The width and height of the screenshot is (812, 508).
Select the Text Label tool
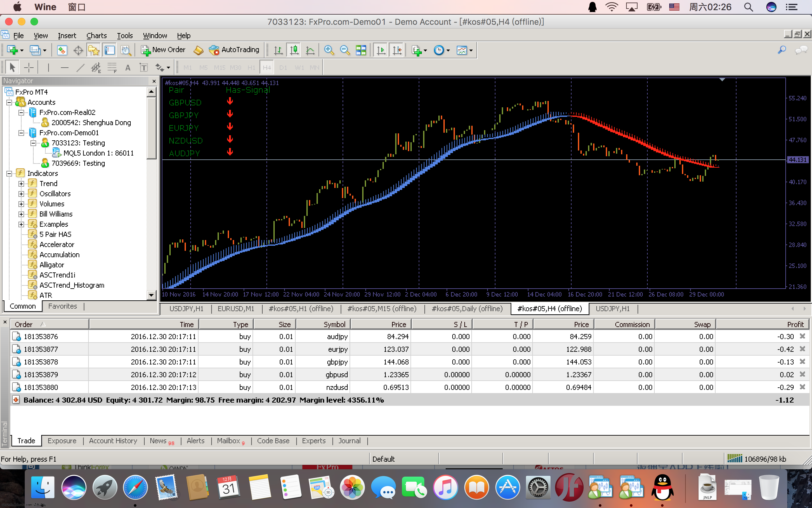point(144,68)
